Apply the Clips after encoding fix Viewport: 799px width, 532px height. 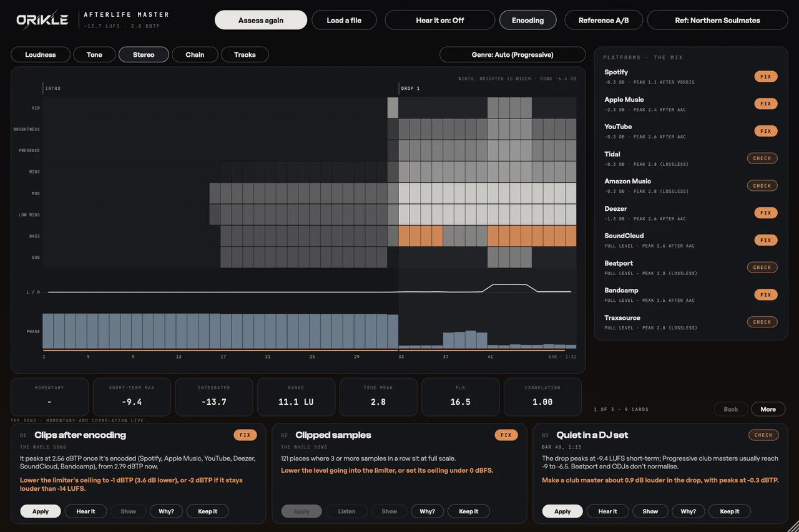pyautogui.click(x=41, y=511)
